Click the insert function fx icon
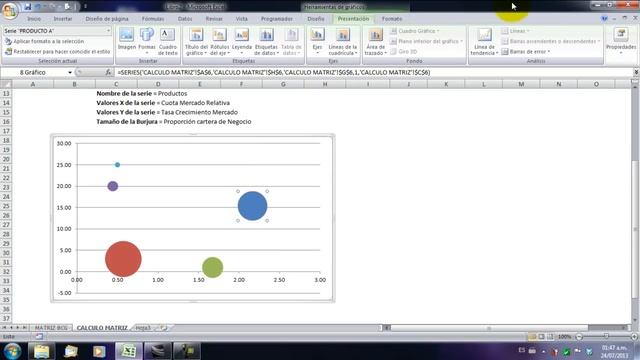 (108, 72)
